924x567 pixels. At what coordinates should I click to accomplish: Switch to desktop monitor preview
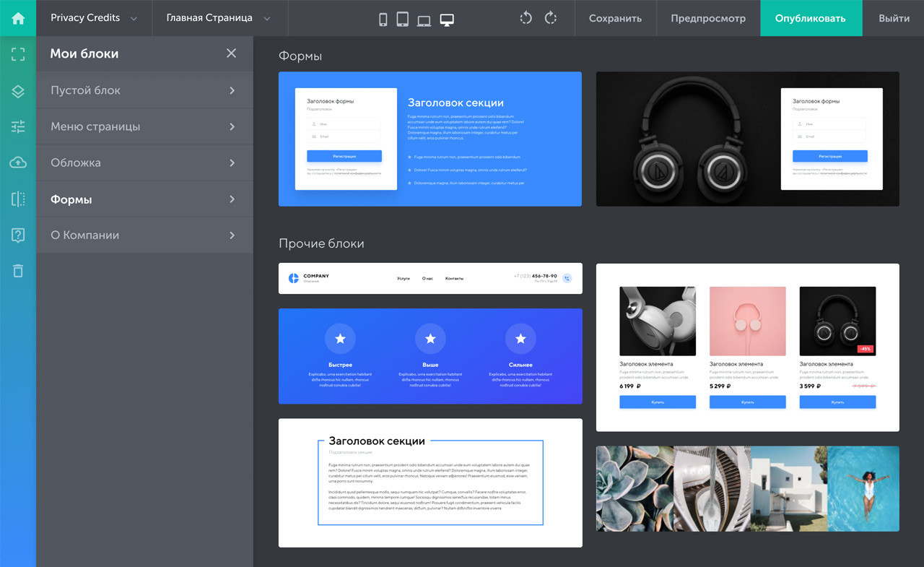(x=447, y=20)
